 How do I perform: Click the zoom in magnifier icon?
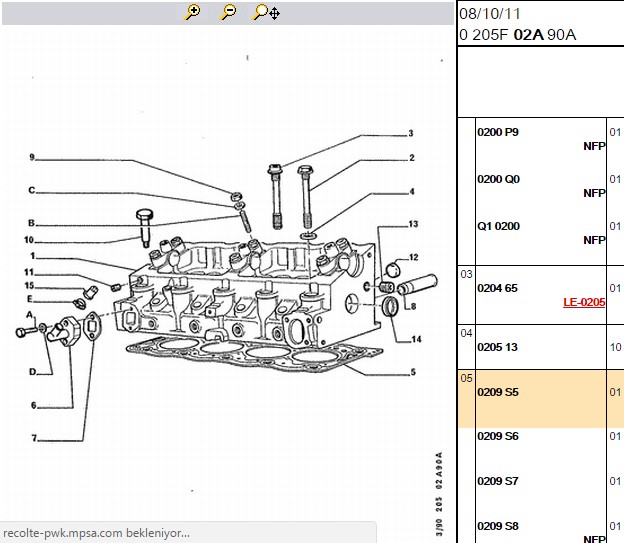click(192, 12)
